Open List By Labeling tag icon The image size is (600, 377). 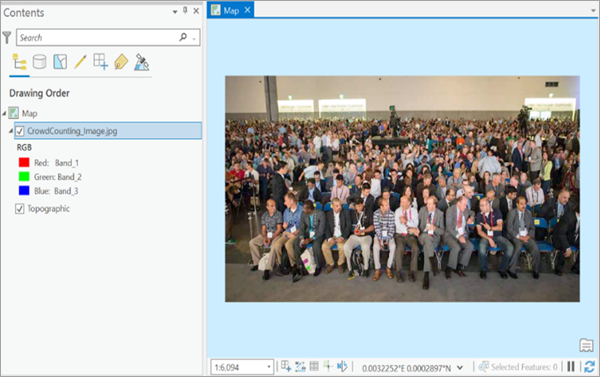point(121,62)
